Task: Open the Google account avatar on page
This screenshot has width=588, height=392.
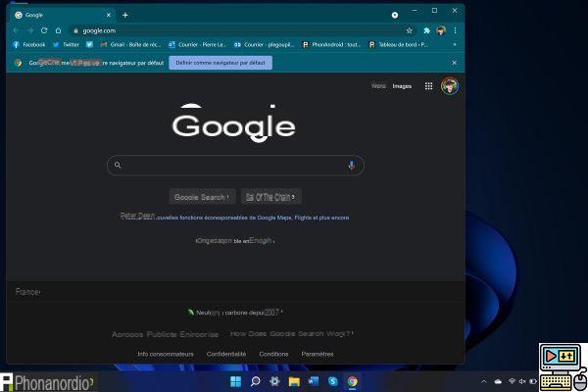Action: [x=450, y=86]
